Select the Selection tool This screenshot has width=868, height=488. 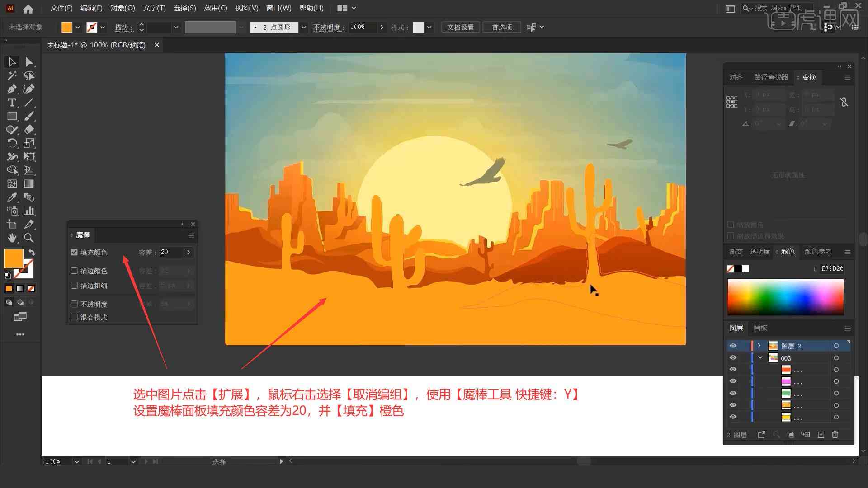(11, 61)
